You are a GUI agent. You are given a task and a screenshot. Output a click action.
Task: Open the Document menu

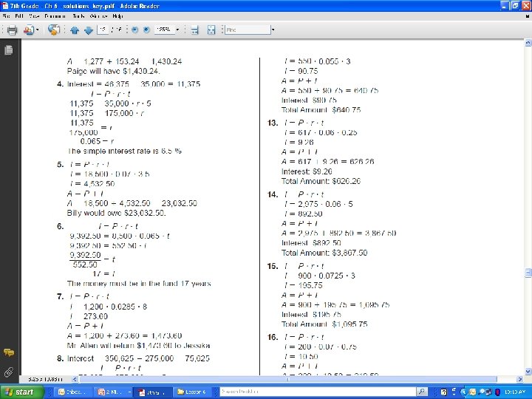[55, 16]
